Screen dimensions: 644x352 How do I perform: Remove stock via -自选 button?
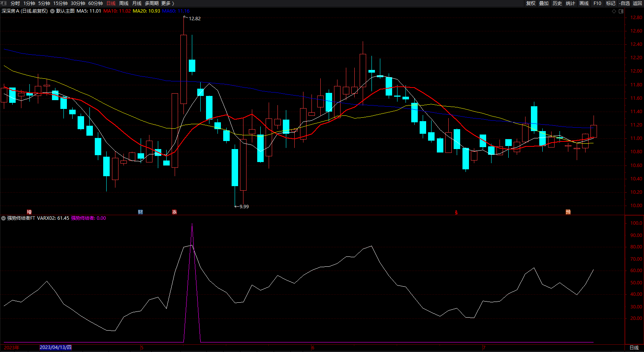click(625, 3)
